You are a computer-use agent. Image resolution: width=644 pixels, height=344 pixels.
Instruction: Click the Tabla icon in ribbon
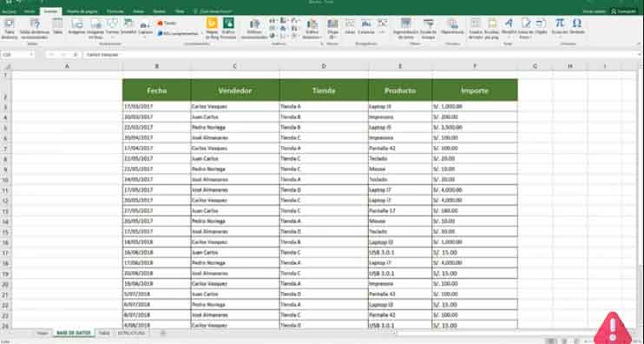click(x=58, y=26)
